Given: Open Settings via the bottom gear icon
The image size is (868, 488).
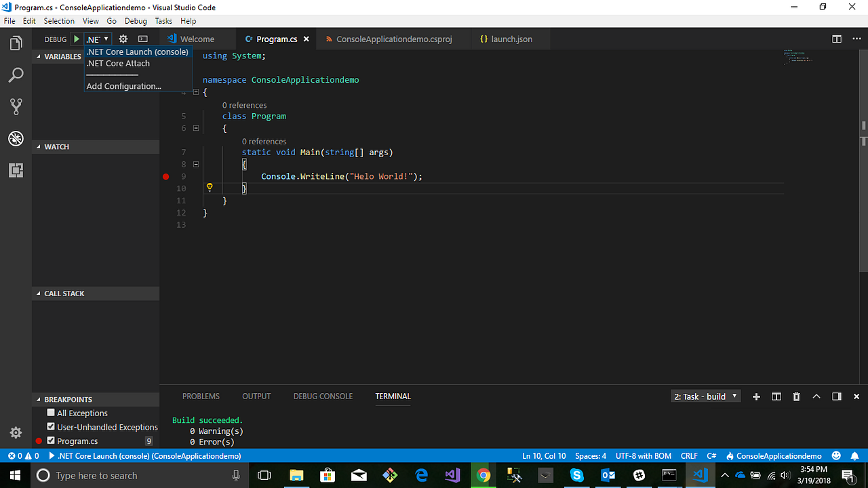Looking at the screenshot, I should click(x=16, y=432).
